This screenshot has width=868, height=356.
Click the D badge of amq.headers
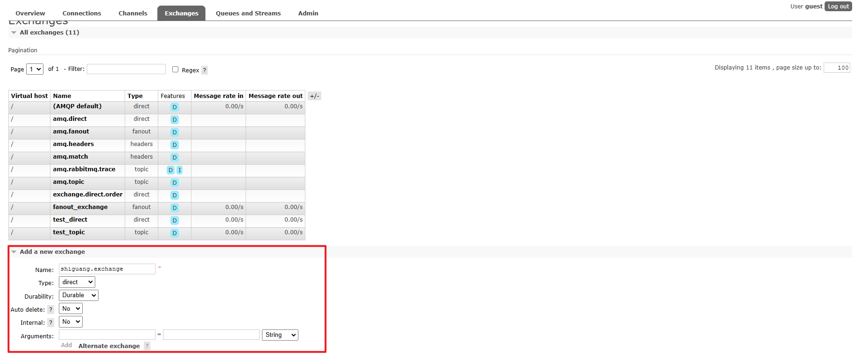175,145
